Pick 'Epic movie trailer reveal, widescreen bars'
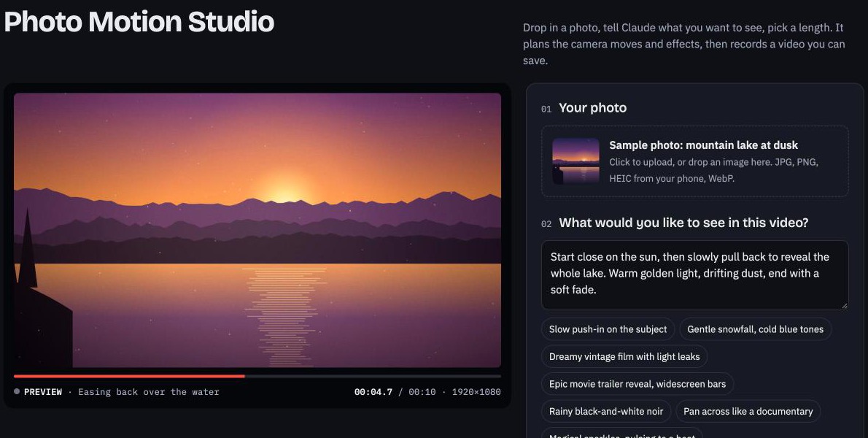This screenshot has width=868, height=438. (x=638, y=384)
